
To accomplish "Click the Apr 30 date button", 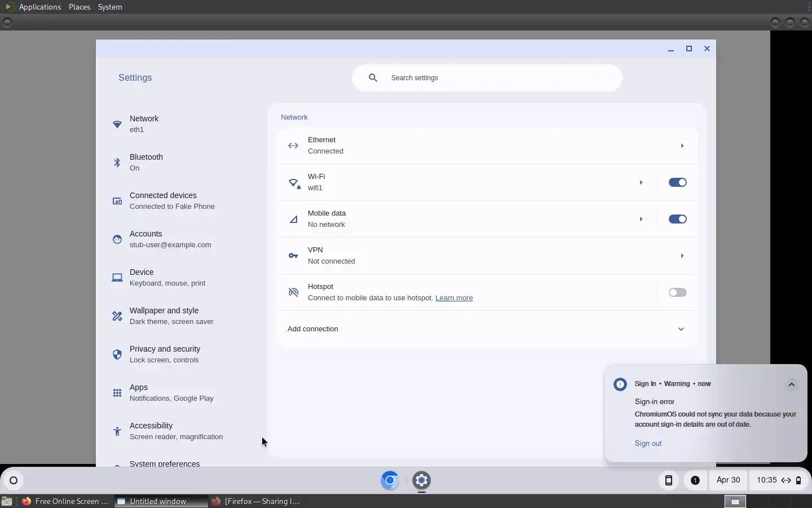I will 729,480.
